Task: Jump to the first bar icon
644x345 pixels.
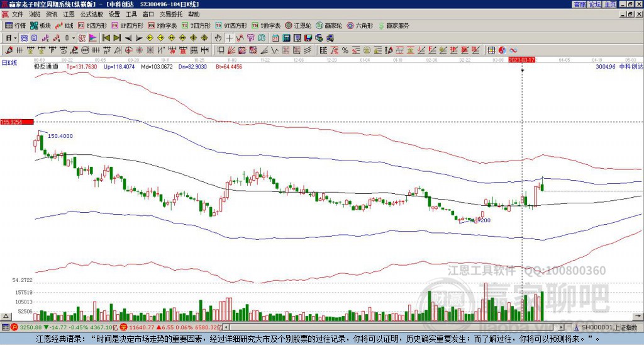Action: tap(106, 38)
